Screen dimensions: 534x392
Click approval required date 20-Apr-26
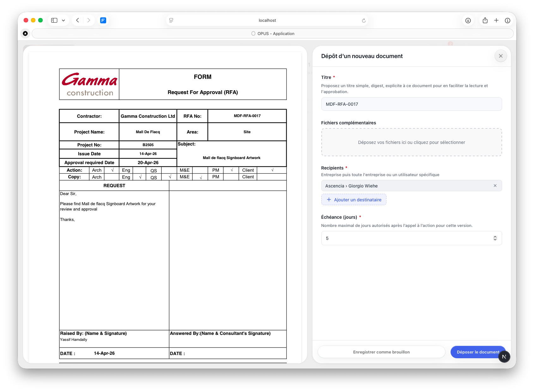pyautogui.click(x=148, y=163)
